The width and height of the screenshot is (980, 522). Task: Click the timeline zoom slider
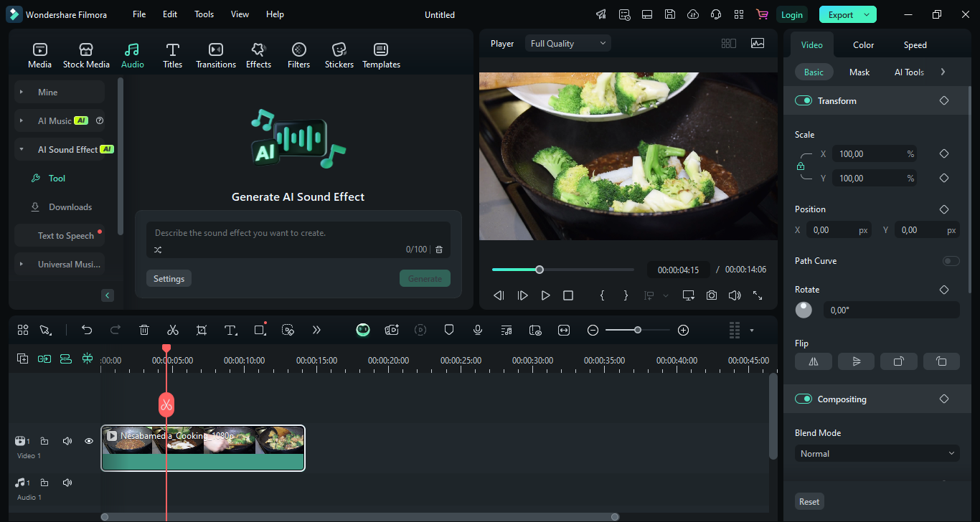point(637,330)
